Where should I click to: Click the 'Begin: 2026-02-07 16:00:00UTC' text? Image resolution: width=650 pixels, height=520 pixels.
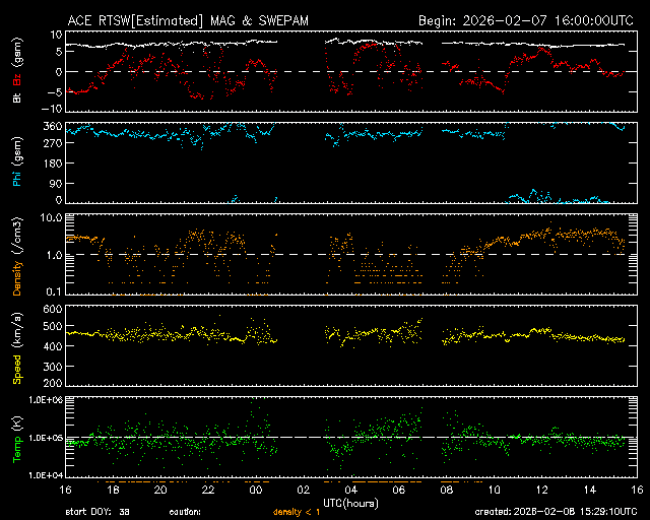click(x=526, y=21)
